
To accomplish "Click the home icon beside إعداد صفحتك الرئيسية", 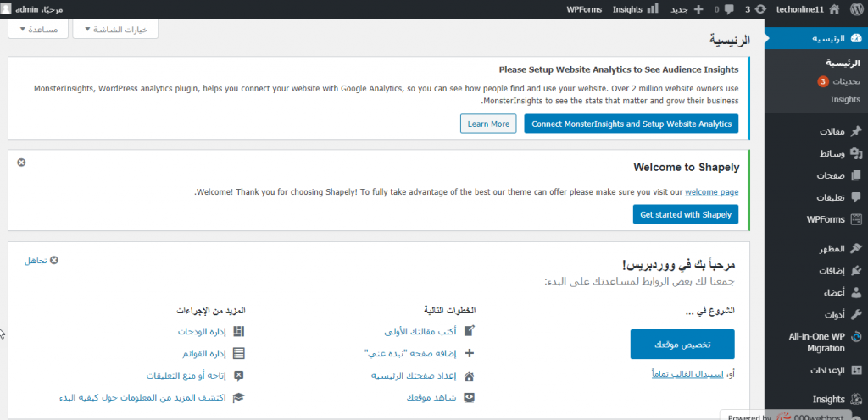I will pyautogui.click(x=469, y=376).
